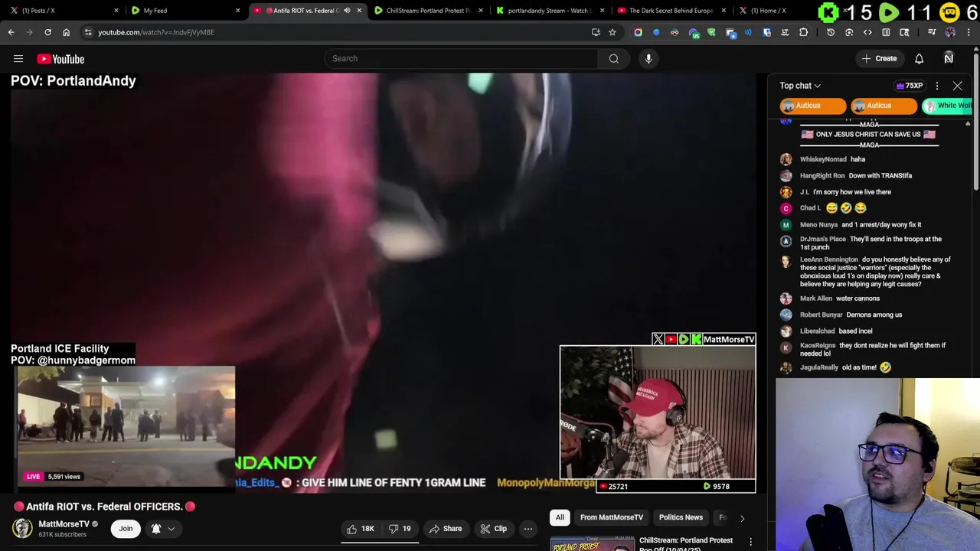Click the youtube.com address bar URL
Image resolution: width=980 pixels, height=551 pixels.
point(156,32)
